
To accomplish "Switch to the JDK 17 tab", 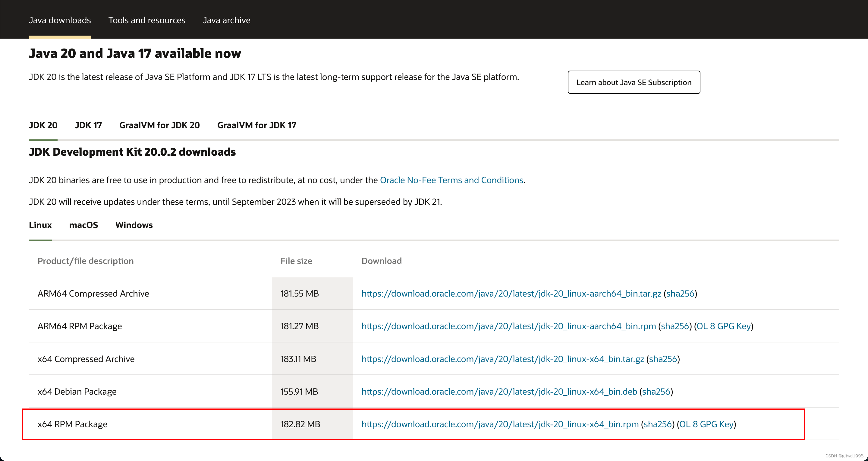I will click(x=88, y=125).
